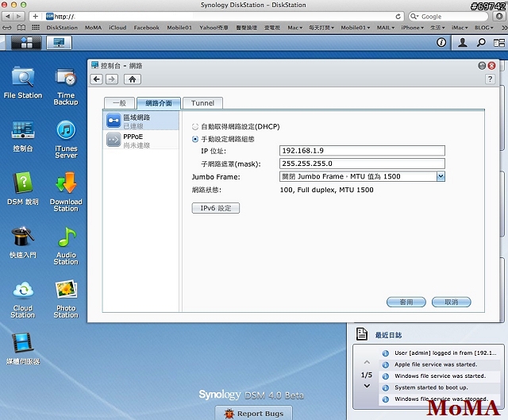This screenshot has height=420, width=508.
Task: Open Safari Reading List glasses icon
Action: pos(7,28)
